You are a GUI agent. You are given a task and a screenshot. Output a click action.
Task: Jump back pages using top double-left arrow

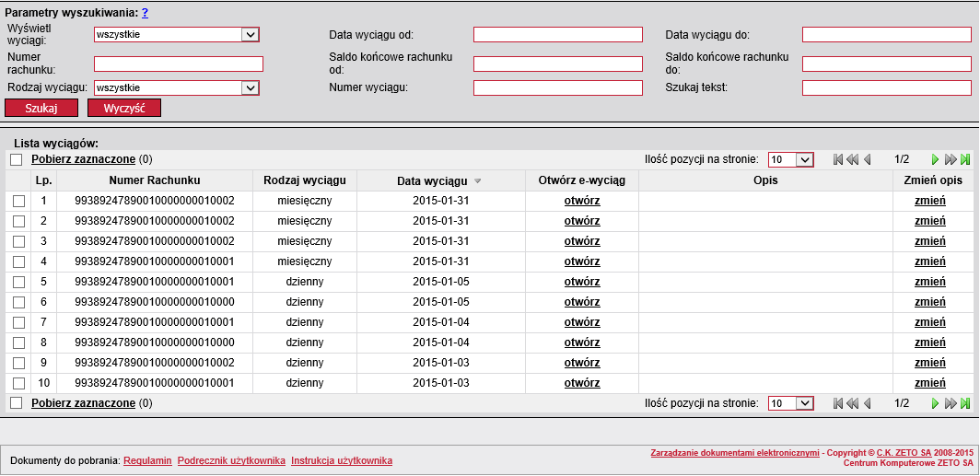click(853, 159)
